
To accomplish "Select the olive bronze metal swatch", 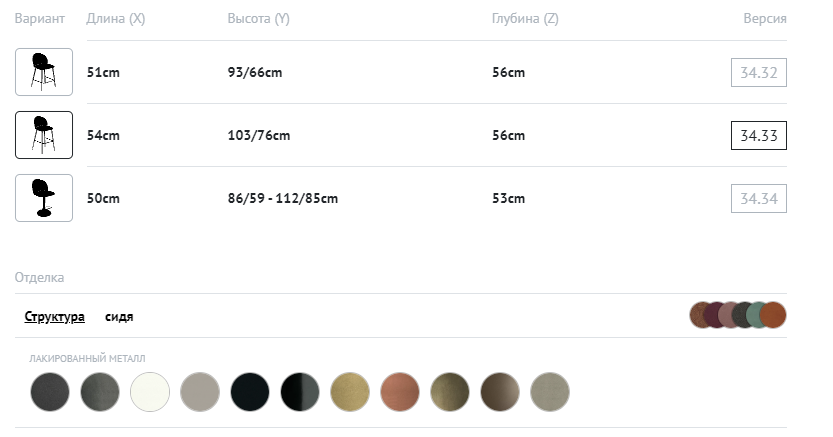I will coord(450,391).
